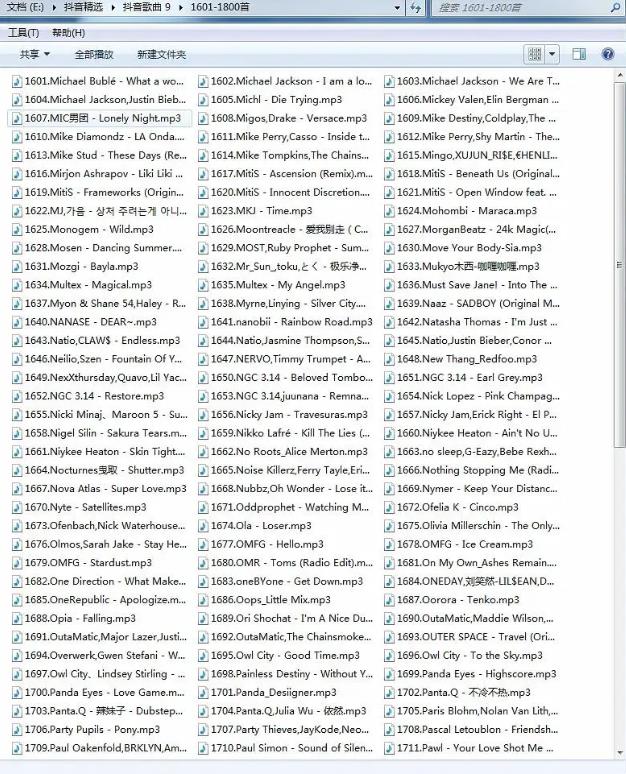The height and width of the screenshot is (774, 626).
Task: Expand the view options dropdown arrow
Action: point(552,54)
